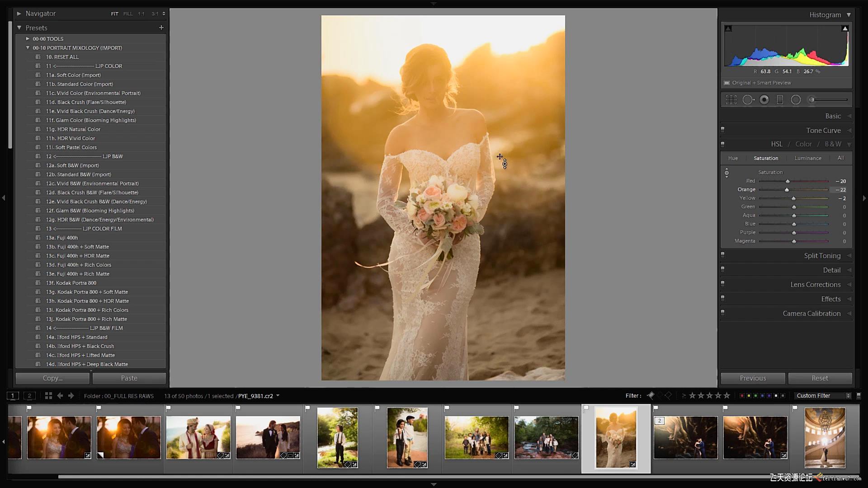The width and height of the screenshot is (868, 488).
Task: Click the Previous button
Action: pos(753,378)
